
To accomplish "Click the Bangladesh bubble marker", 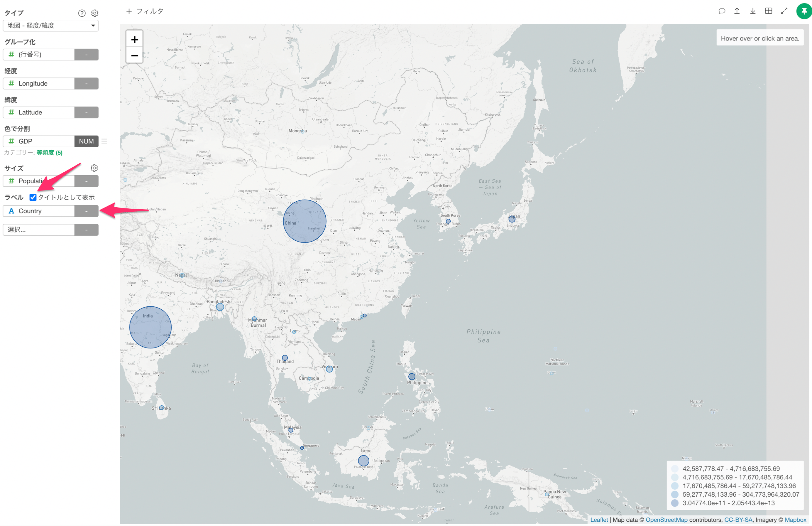I will click(x=220, y=307).
